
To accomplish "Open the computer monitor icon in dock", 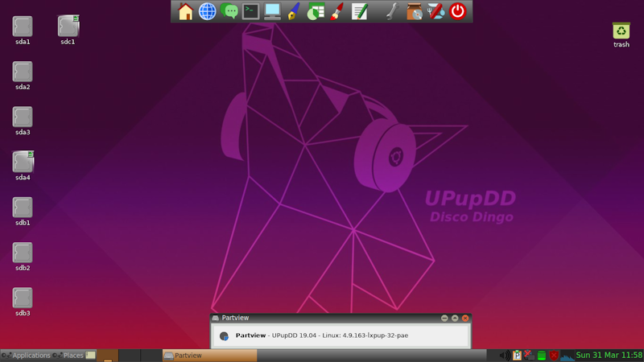I will tap(272, 11).
